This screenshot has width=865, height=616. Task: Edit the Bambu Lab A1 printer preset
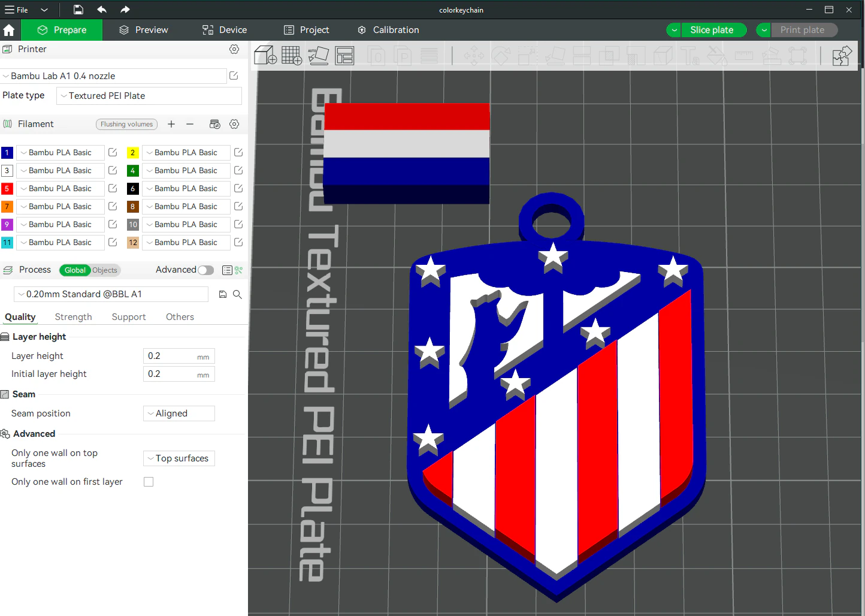pyautogui.click(x=234, y=76)
